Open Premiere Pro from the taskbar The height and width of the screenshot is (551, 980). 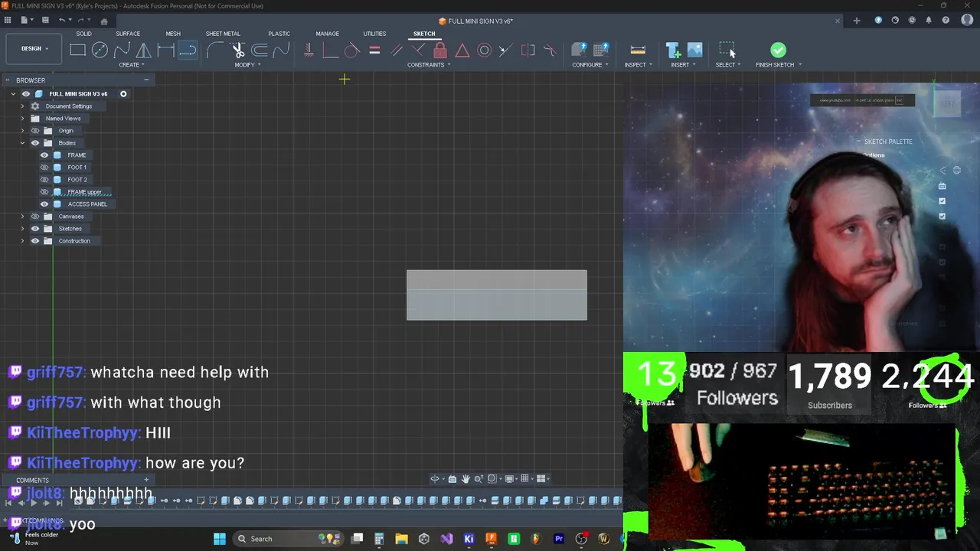click(559, 539)
